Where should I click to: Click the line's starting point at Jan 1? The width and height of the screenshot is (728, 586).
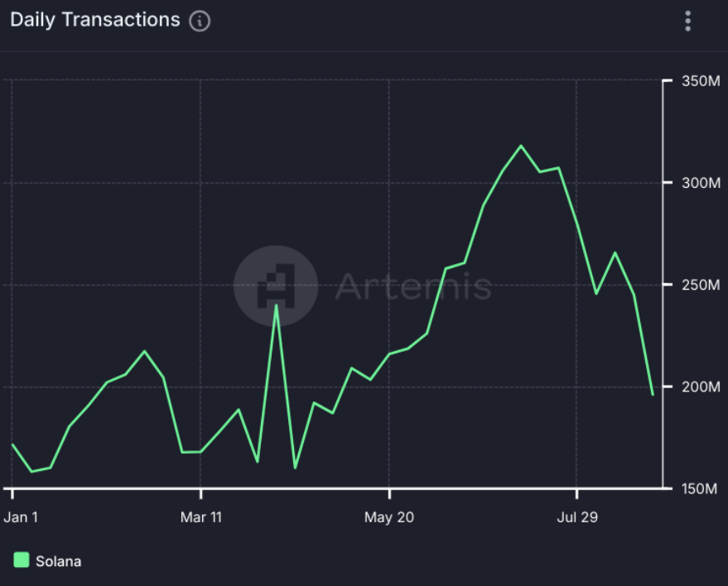[x=12, y=444]
